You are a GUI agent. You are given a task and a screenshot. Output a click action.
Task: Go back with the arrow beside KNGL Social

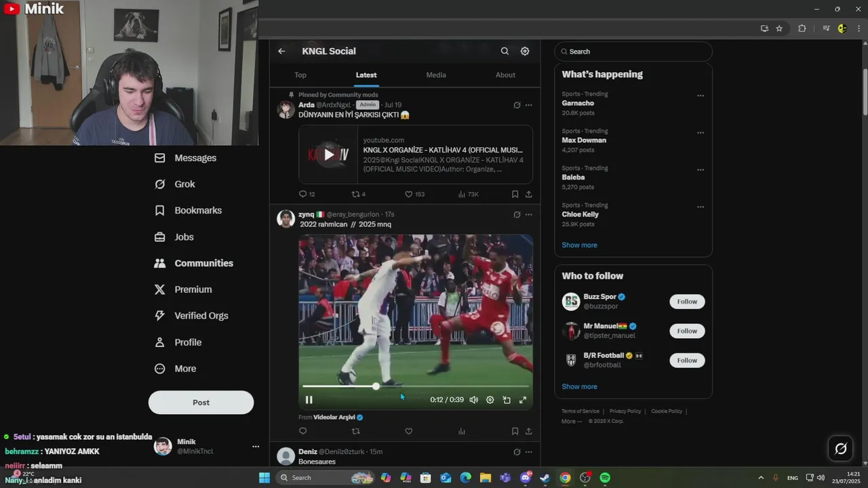281,51
